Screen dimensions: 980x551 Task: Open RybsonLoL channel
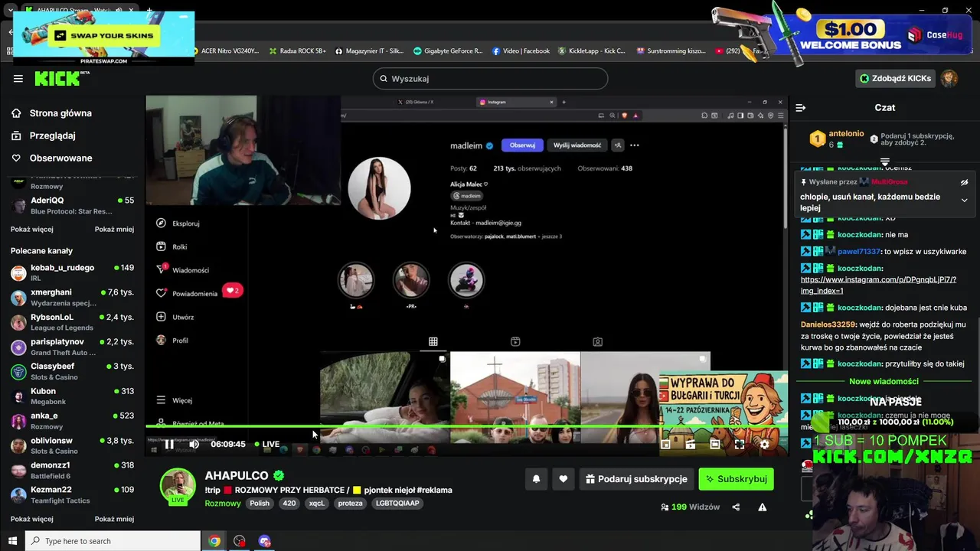[73, 321]
